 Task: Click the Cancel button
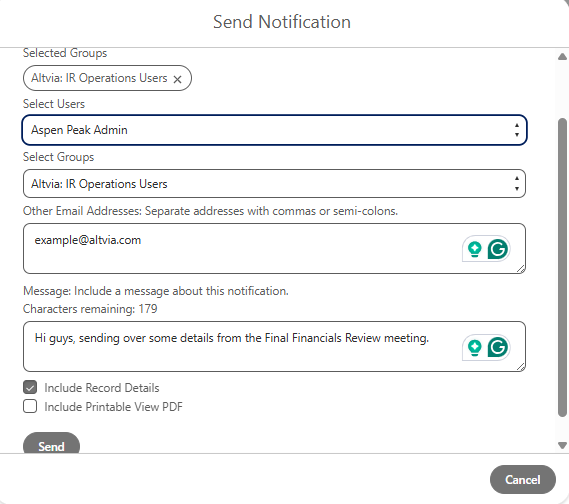(523, 480)
